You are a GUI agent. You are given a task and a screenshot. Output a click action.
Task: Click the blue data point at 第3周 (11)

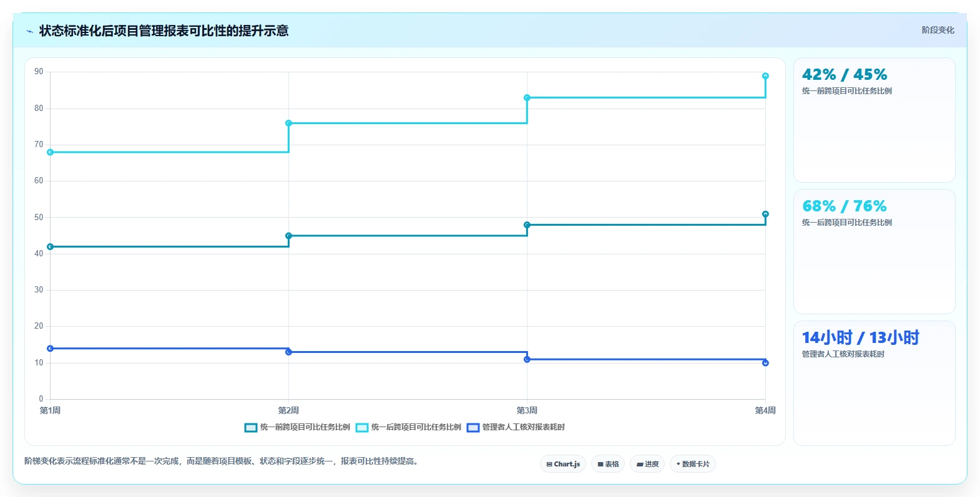pos(527,359)
